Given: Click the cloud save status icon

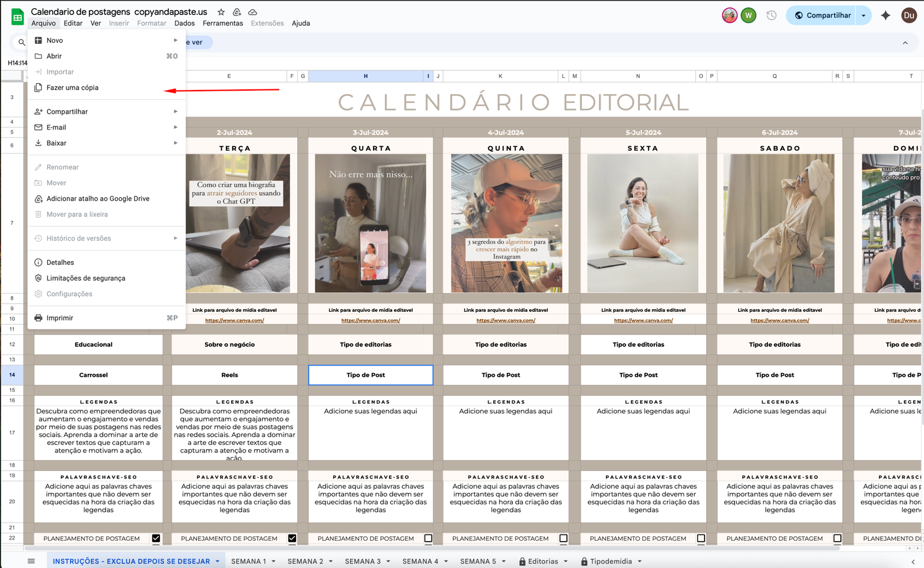Looking at the screenshot, I should tap(252, 12).
